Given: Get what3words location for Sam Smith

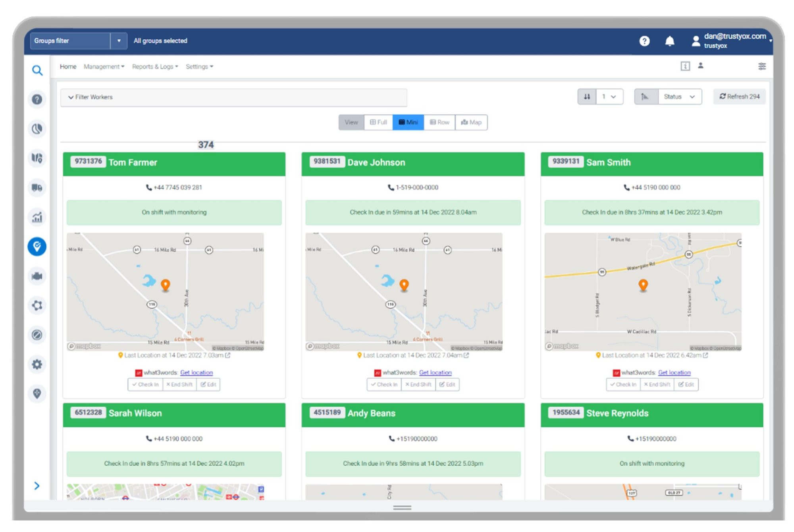Looking at the screenshot, I should click(675, 372).
